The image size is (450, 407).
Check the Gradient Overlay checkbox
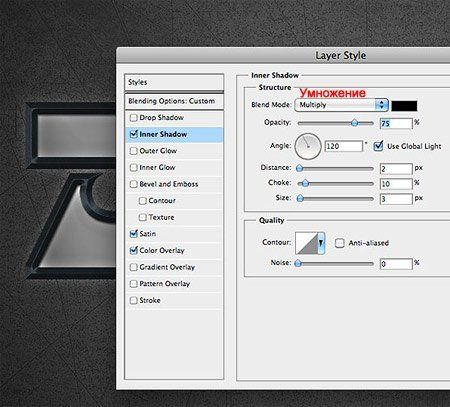(x=133, y=267)
